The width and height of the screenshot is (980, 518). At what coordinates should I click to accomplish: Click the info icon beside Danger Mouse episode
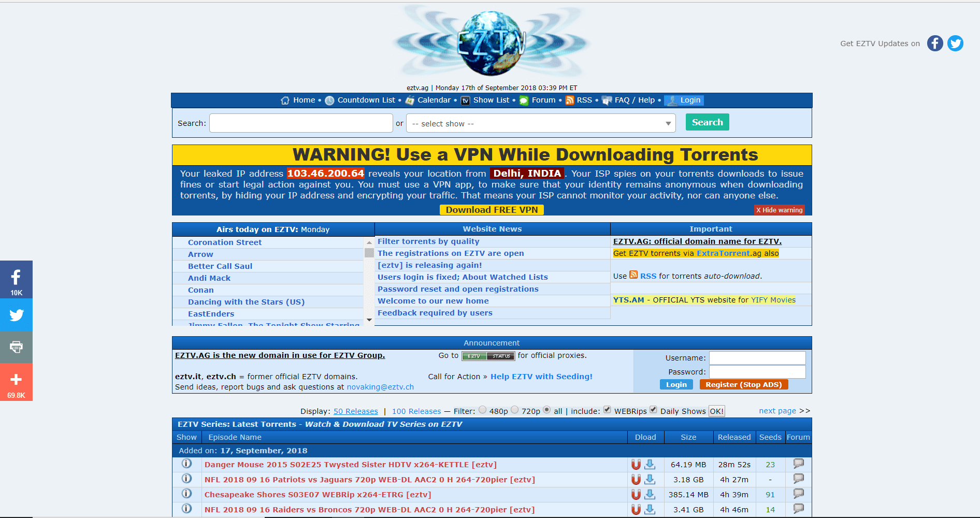(x=186, y=464)
